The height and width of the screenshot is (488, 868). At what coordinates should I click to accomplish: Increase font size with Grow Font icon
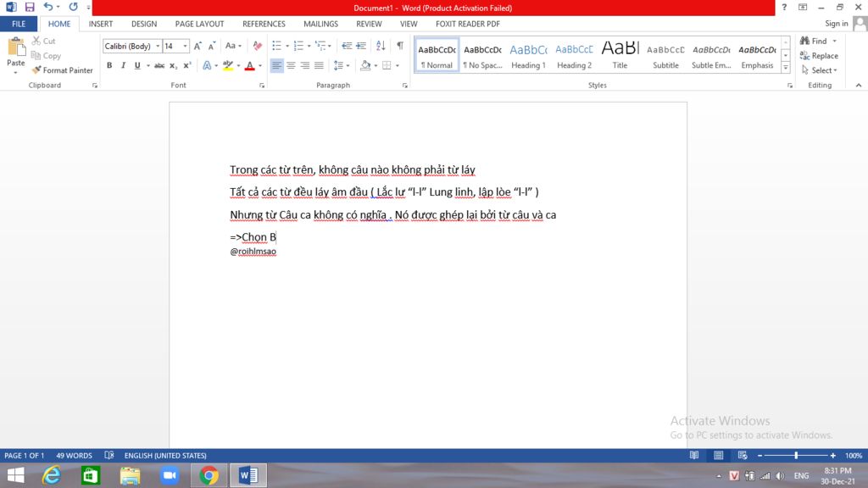(x=198, y=46)
